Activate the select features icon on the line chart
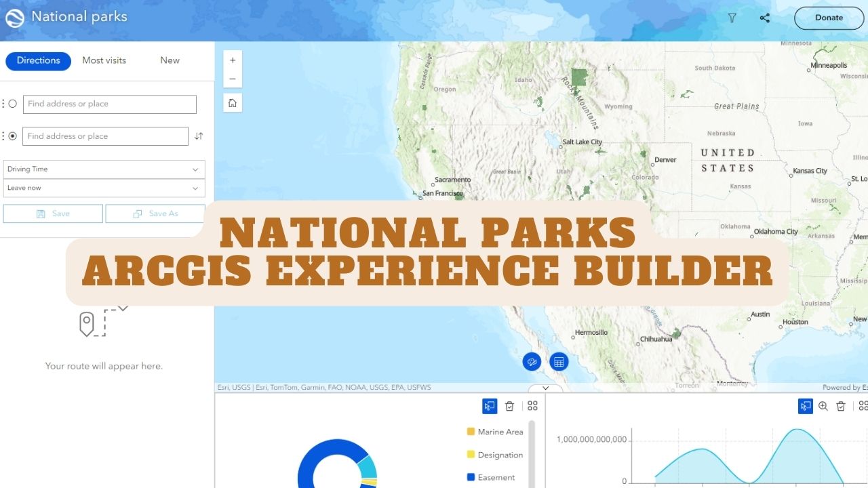 (x=805, y=406)
